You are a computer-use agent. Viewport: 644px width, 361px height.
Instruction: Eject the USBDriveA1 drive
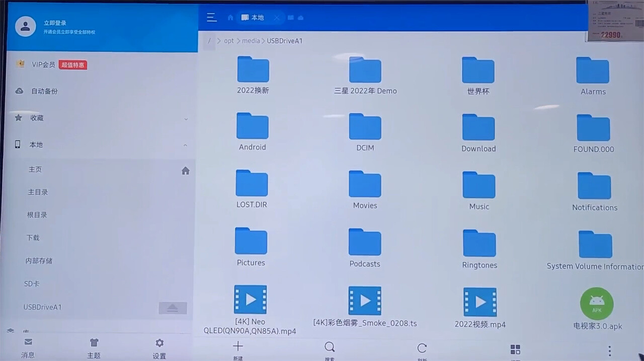(x=173, y=307)
